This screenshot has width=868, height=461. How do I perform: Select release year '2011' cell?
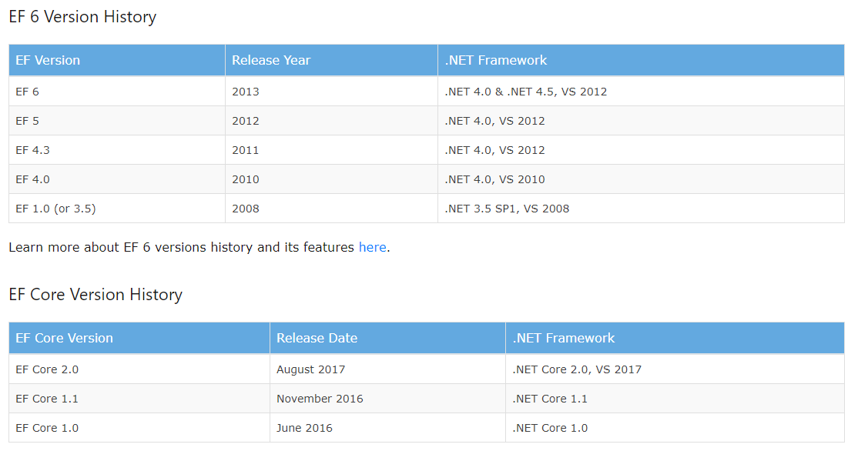[x=332, y=150]
